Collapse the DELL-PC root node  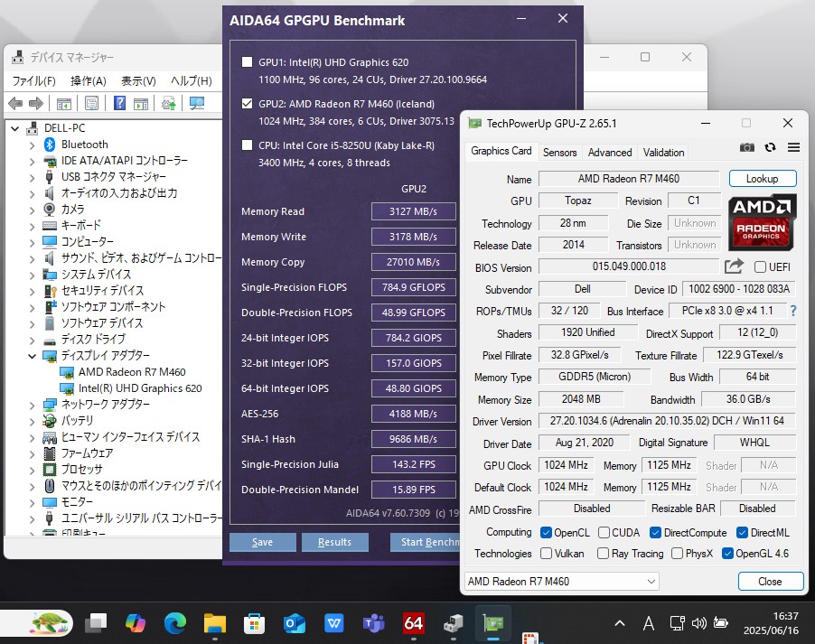pyautogui.click(x=15, y=128)
